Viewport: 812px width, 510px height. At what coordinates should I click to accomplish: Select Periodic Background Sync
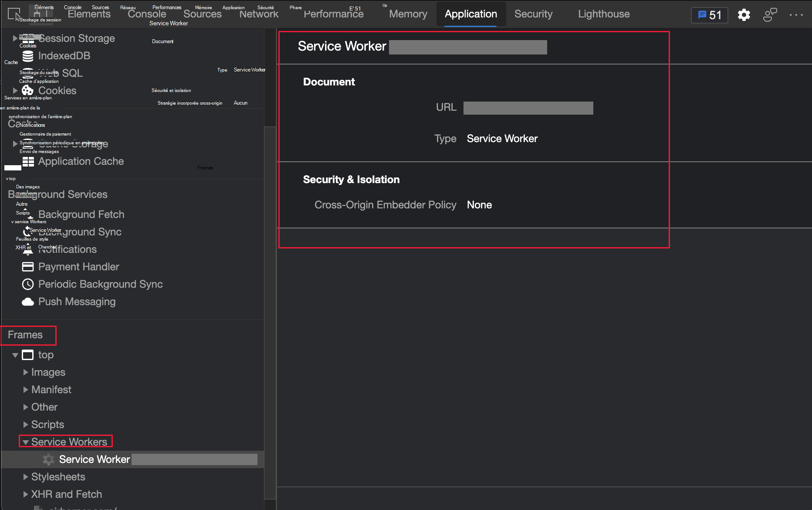coord(100,284)
